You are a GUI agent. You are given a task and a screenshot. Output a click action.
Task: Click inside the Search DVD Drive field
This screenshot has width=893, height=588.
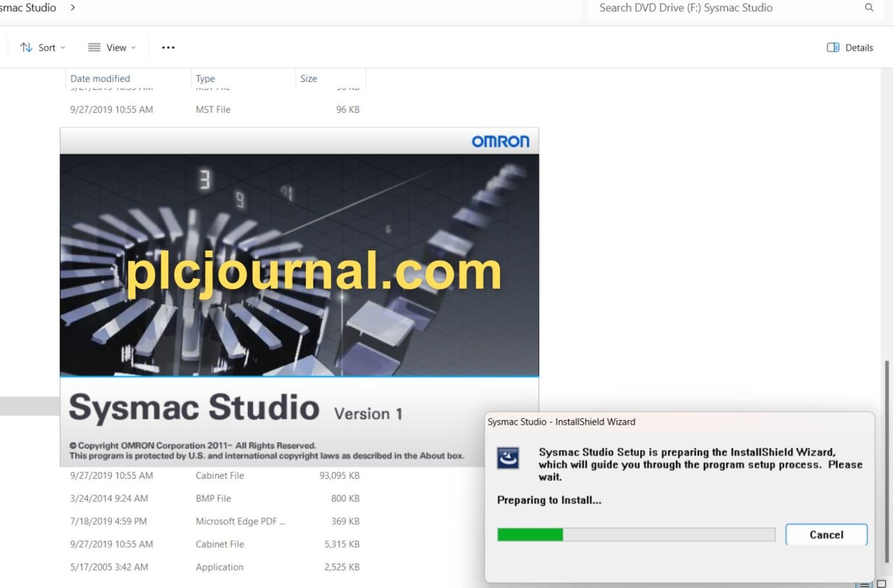point(686,8)
